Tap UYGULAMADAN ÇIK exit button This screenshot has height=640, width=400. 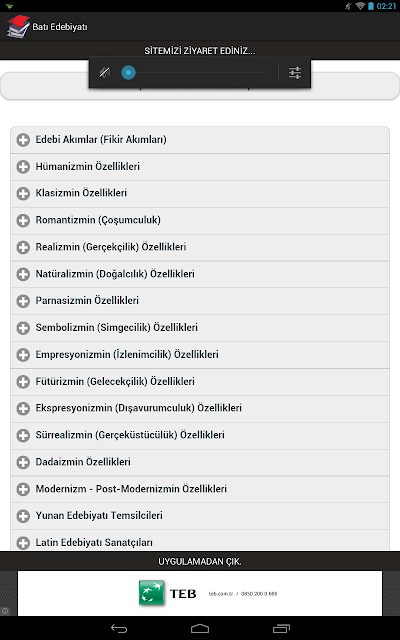(x=200, y=562)
